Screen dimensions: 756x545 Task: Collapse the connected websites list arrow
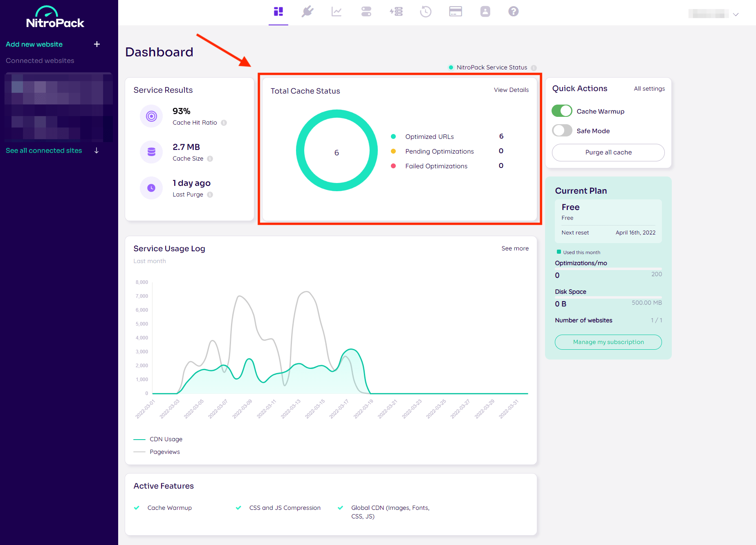tap(96, 150)
